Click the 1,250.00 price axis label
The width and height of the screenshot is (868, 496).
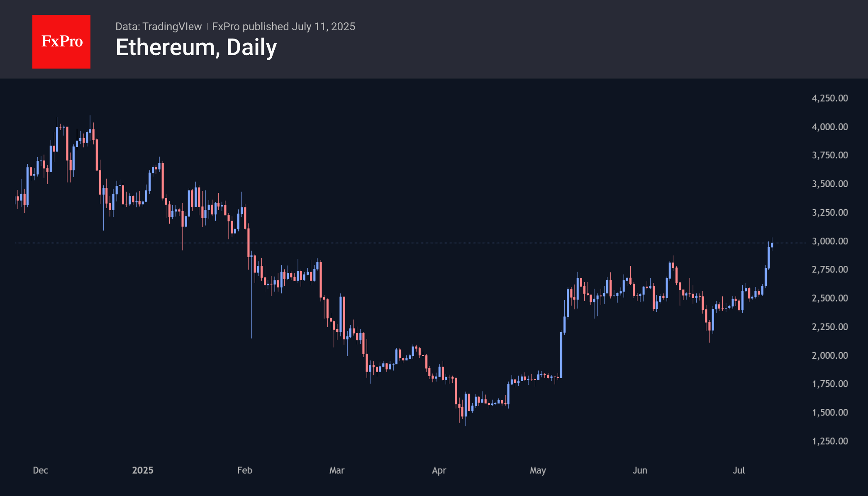829,441
